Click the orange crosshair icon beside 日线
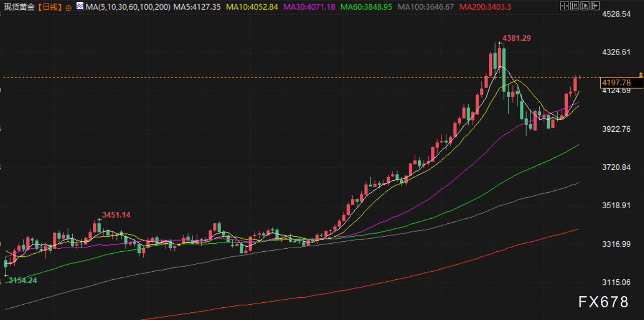The width and height of the screenshot is (644, 320). [x=69, y=8]
